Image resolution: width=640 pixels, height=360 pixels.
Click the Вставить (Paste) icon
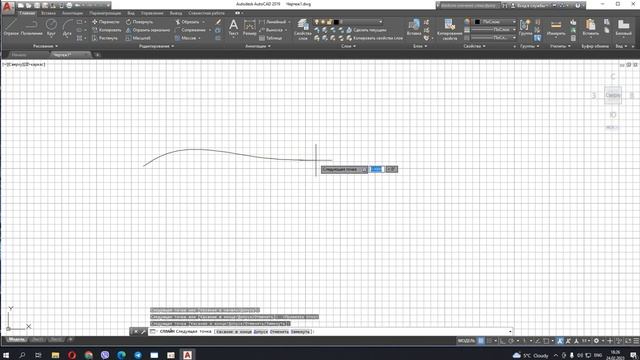(590, 28)
